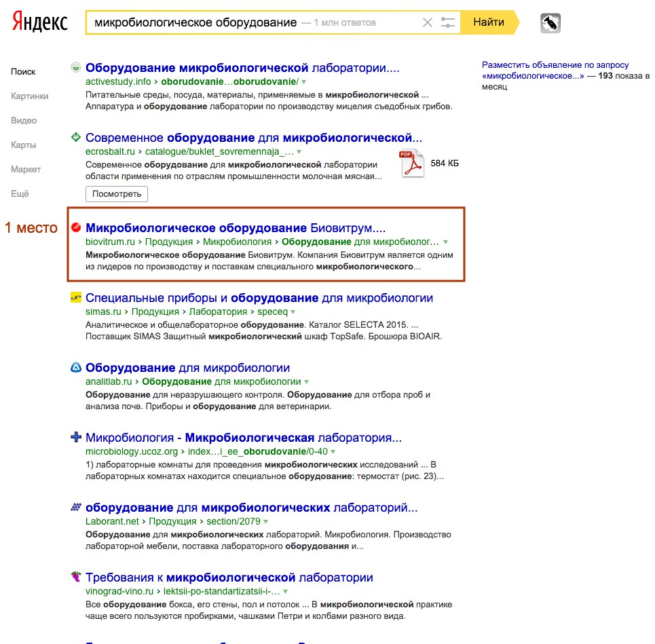The height and width of the screenshot is (644, 655).
Task: Click the Яндекс logo
Action: point(39,22)
